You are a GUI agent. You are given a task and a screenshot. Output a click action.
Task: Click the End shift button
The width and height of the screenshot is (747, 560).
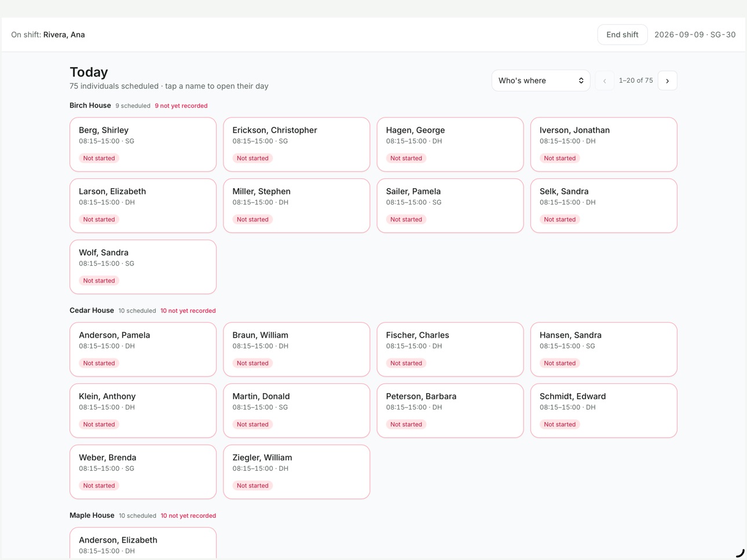tap(622, 35)
